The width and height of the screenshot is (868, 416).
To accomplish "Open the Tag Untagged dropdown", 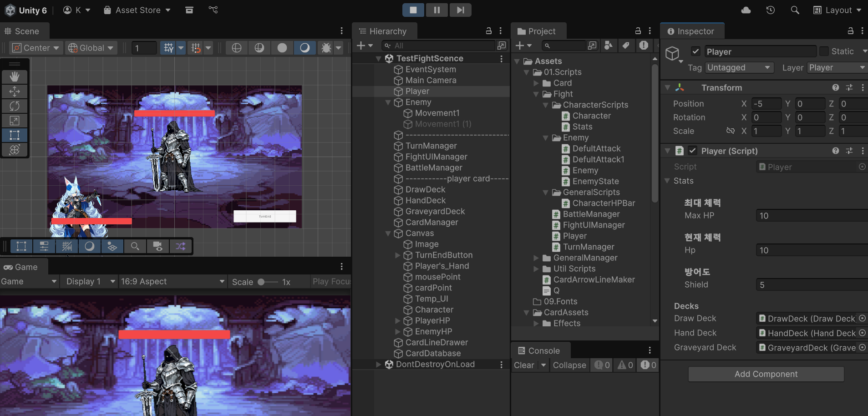I will point(740,67).
